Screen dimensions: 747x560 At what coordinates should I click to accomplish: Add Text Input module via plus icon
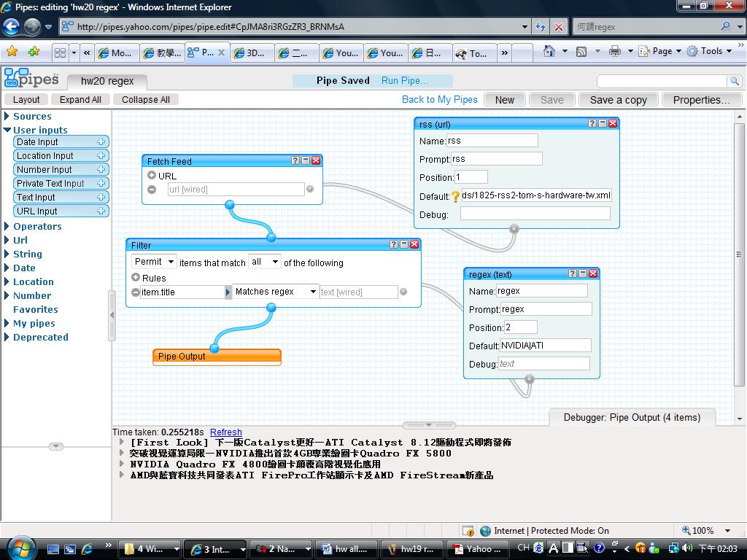[x=101, y=197]
